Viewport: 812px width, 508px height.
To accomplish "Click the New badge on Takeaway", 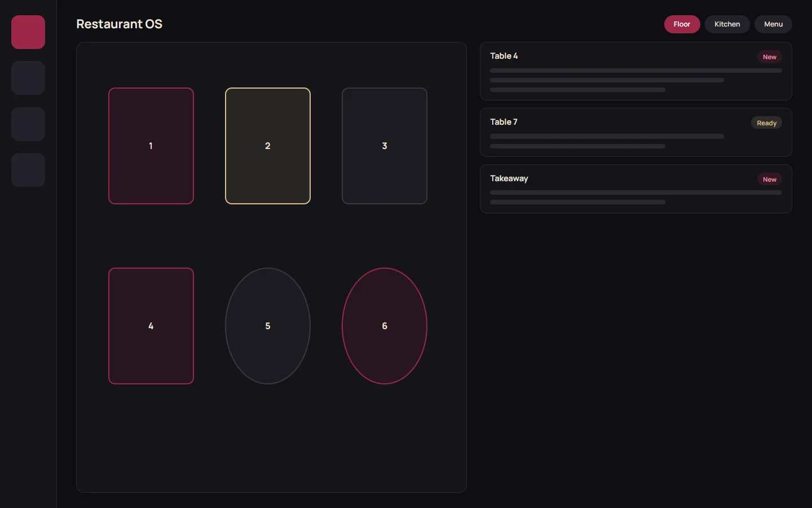I will pyautogui.click(x=769, y=179).
